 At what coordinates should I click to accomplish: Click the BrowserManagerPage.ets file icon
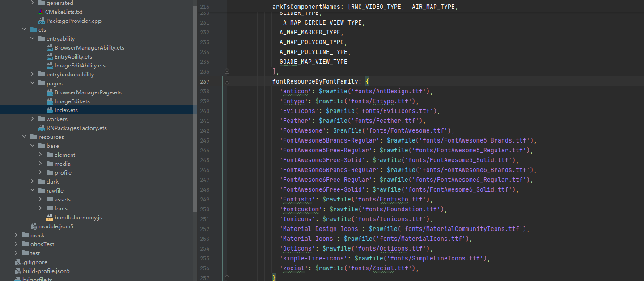point(50,92)
